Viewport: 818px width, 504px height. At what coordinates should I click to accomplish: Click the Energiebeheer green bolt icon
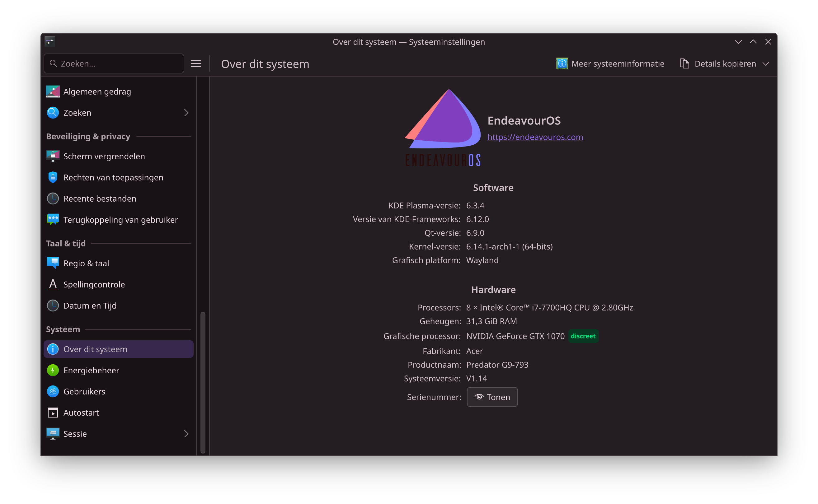coord(53,370)
